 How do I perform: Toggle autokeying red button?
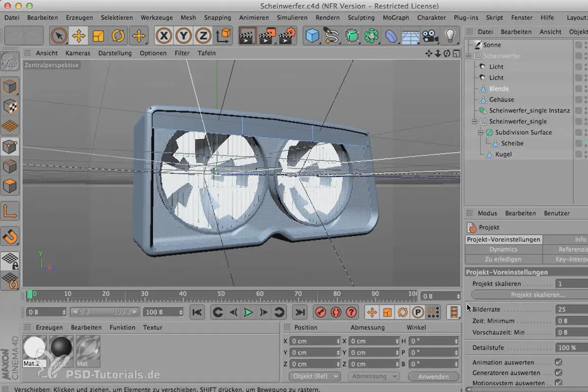tap(336, 312)
